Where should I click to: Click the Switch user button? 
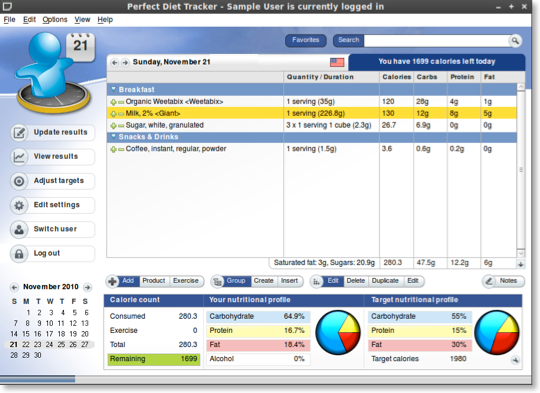tap(52, 229)
